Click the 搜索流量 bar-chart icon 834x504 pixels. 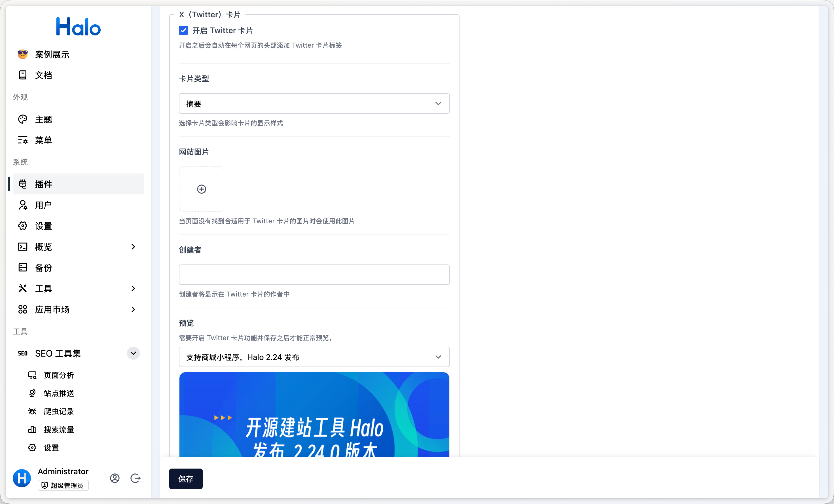(x=32, y=429)
